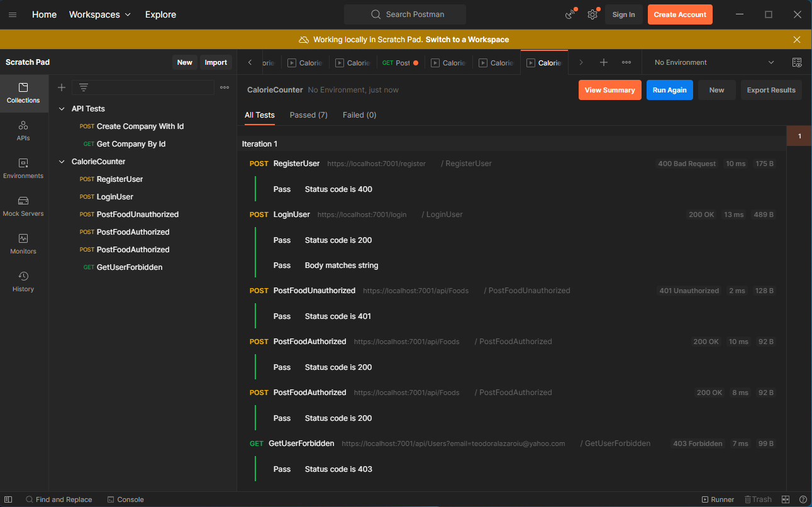
Task: Toggle two-pane view icon in status bar
Action: click(786, 499)
